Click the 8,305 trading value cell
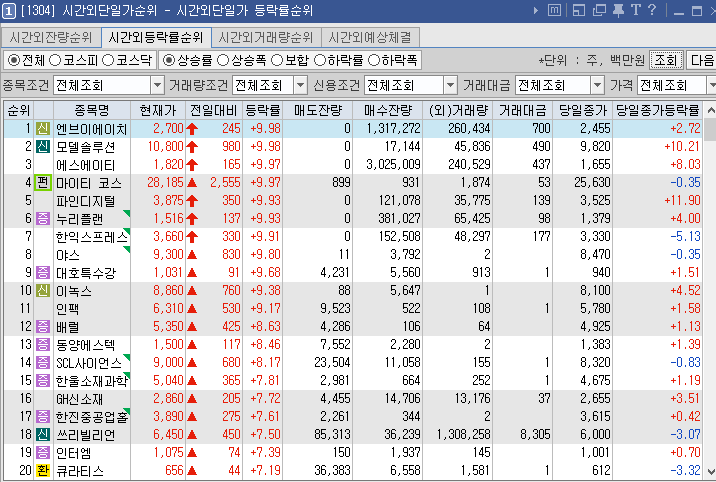This screenshot has width=716, height=482. 535,435
